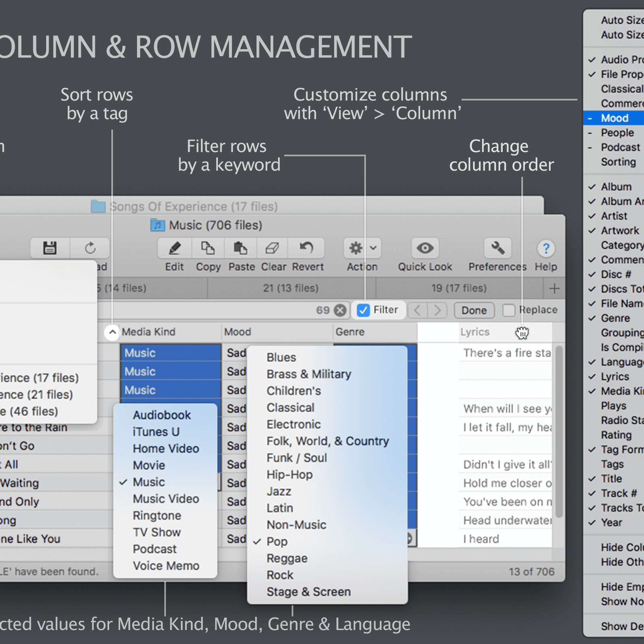Toggle Artist column visibility
This screenshot has height=644, width=644.
coord(614,216)
